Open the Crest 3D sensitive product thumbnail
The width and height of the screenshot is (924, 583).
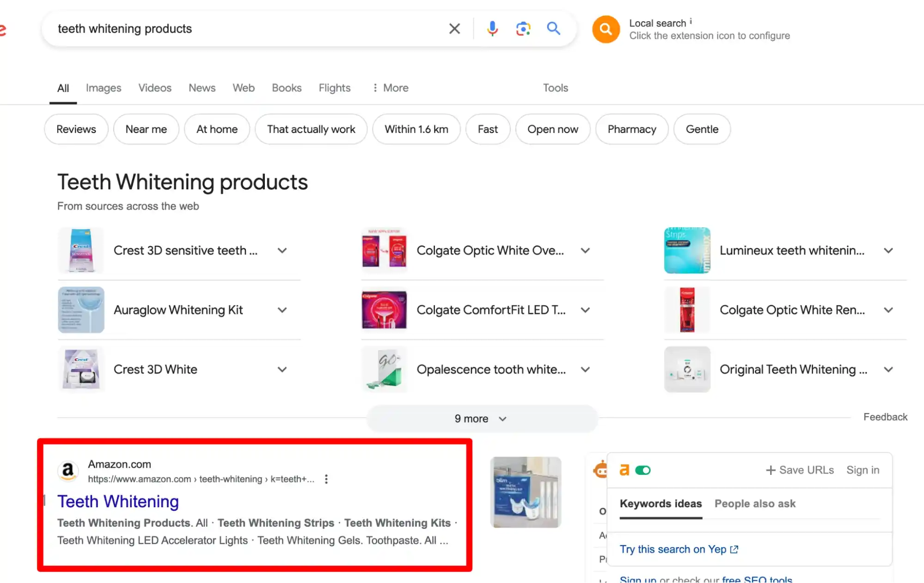(x=81, y=250)
